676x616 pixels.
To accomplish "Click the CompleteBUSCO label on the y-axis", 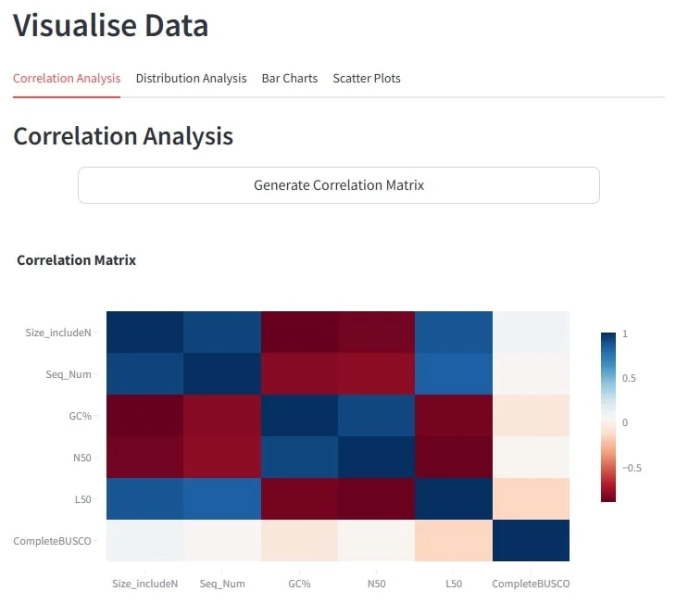I will (52, 540).
